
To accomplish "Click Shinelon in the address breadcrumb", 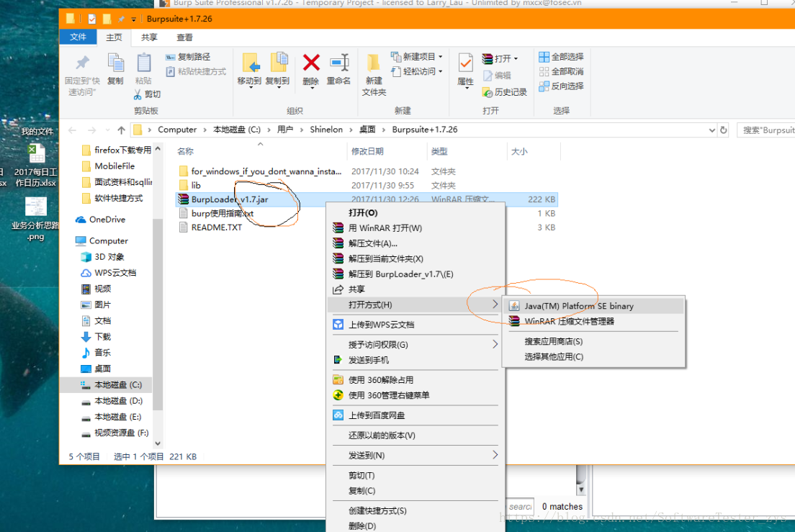I will tap(326, 130).
